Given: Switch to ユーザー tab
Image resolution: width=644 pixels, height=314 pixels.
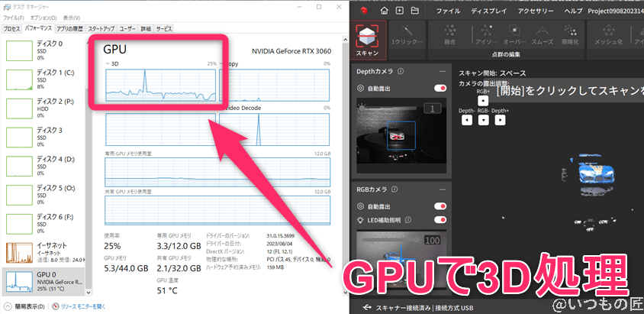Looking at the screenshot, I should pos(127,29).
